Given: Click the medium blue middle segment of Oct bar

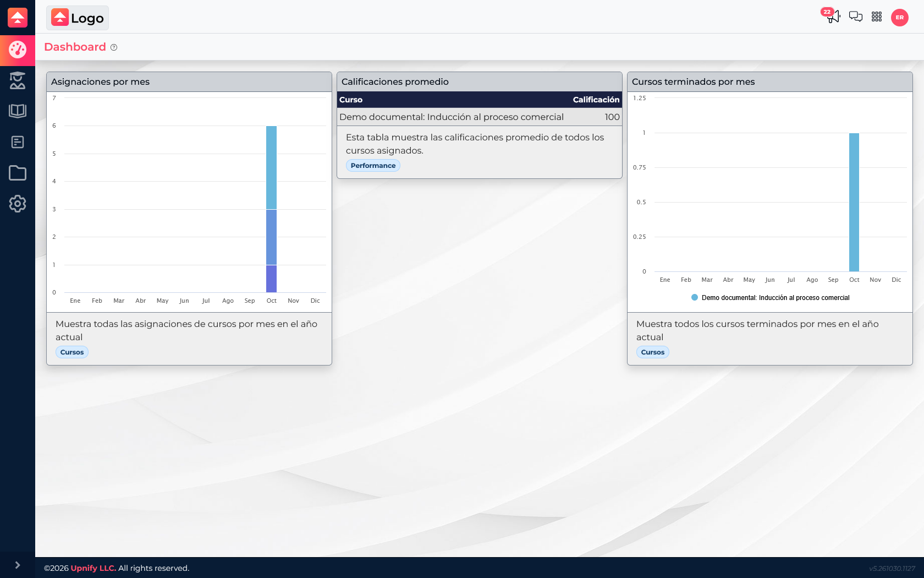Looking at the screenshot, I should [x=271, y=237].
